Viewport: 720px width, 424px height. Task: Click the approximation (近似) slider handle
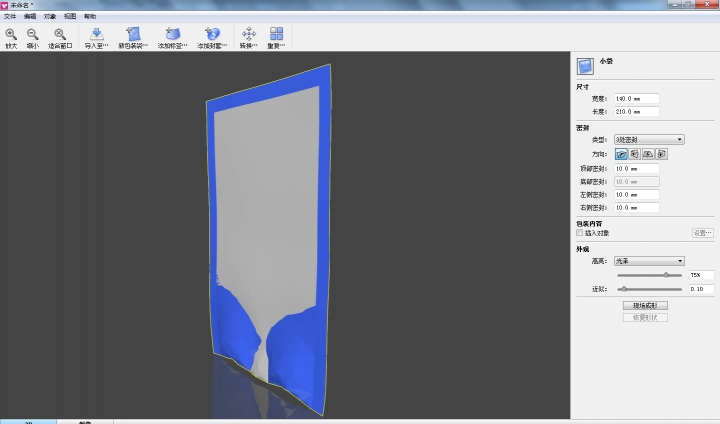tap(624, 289)
